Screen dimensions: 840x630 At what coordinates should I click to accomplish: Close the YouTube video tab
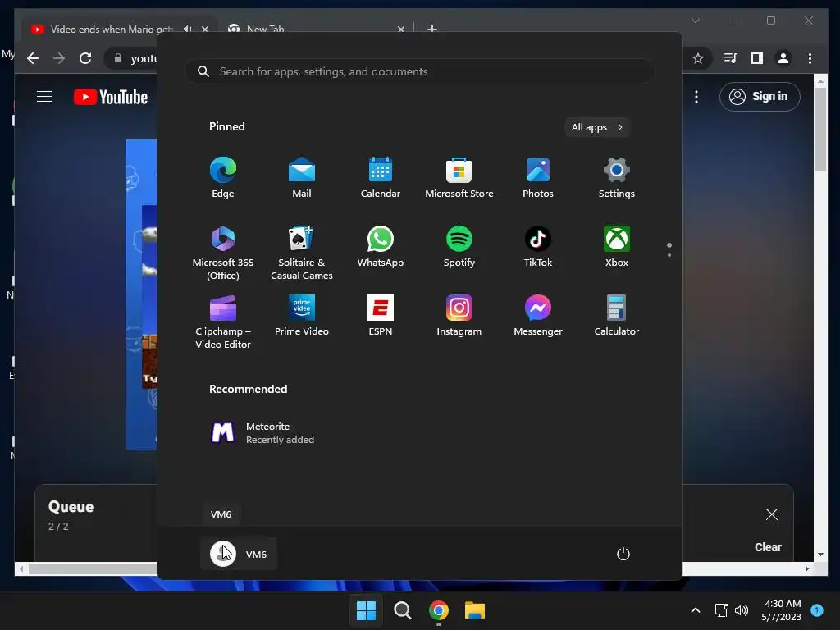tap(204, 29)
